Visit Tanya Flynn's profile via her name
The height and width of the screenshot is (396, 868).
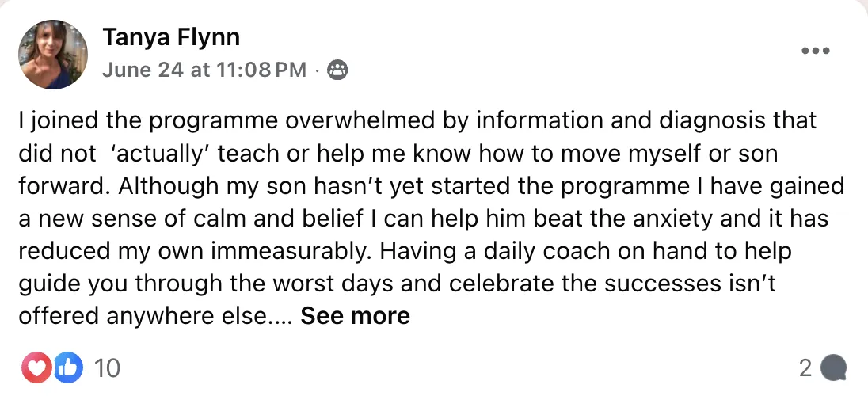pos(171,37)
